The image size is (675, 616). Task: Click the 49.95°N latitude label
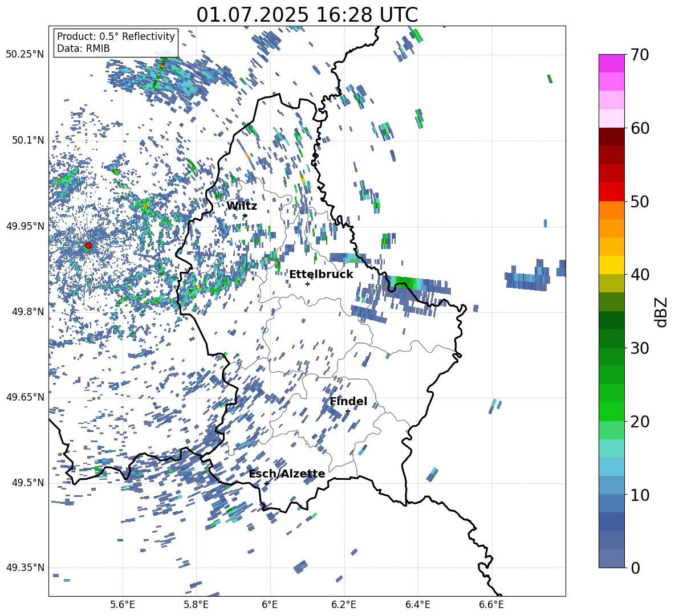[25, 226]
